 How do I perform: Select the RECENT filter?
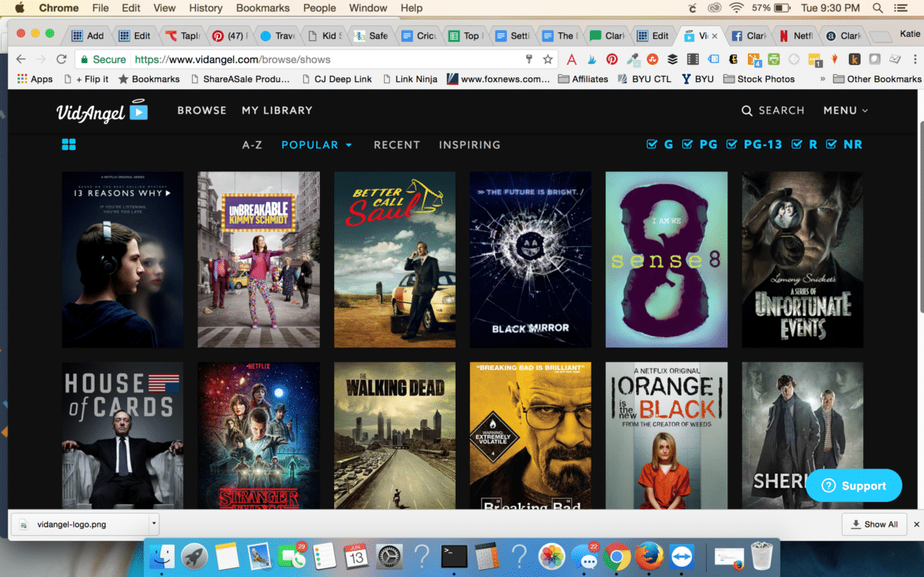pos(396,144)
